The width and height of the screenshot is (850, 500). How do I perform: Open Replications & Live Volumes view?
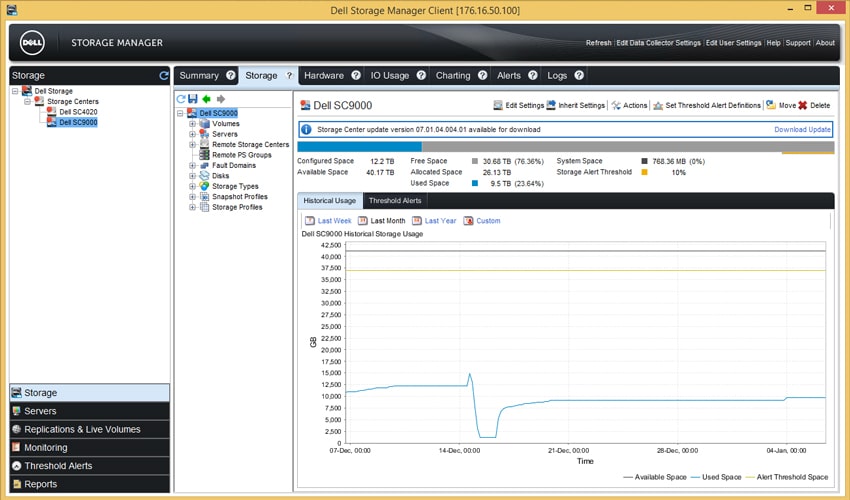point(89,429)
